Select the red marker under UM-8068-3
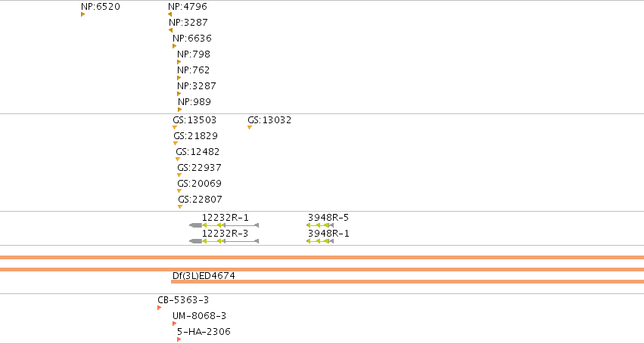The width and height of the screenshot is (644, 344). click(x=175, y=324)
